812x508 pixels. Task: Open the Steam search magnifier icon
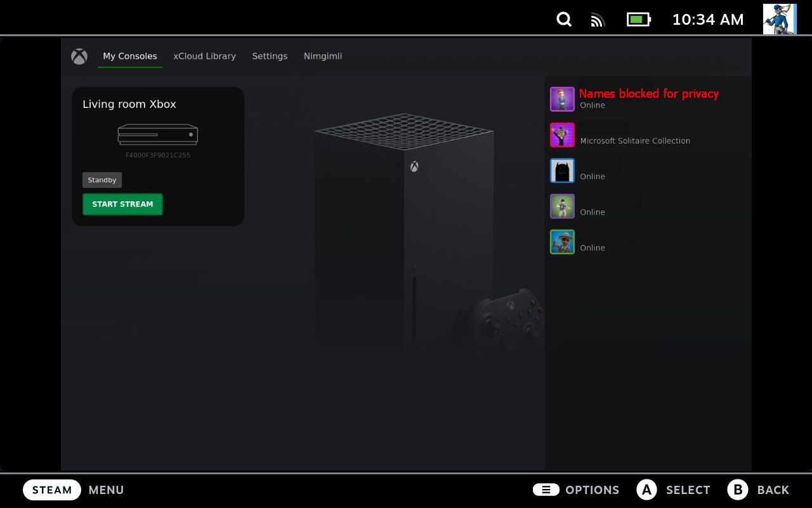(564, 20)
